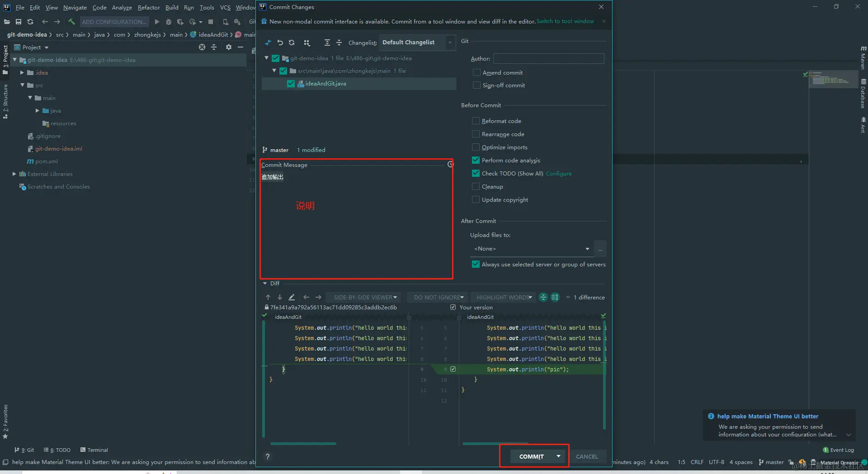The width and height of the screenshot is (868, 474).
Task: Open commit message history clock icon
Action: click(450, 164)
